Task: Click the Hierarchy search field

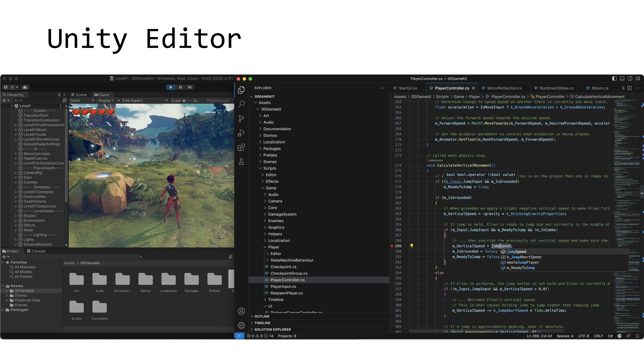Action: 37,101
